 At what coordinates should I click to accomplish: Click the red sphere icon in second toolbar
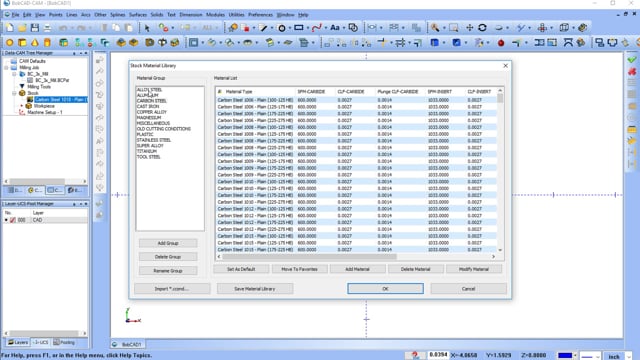[501, 42]
